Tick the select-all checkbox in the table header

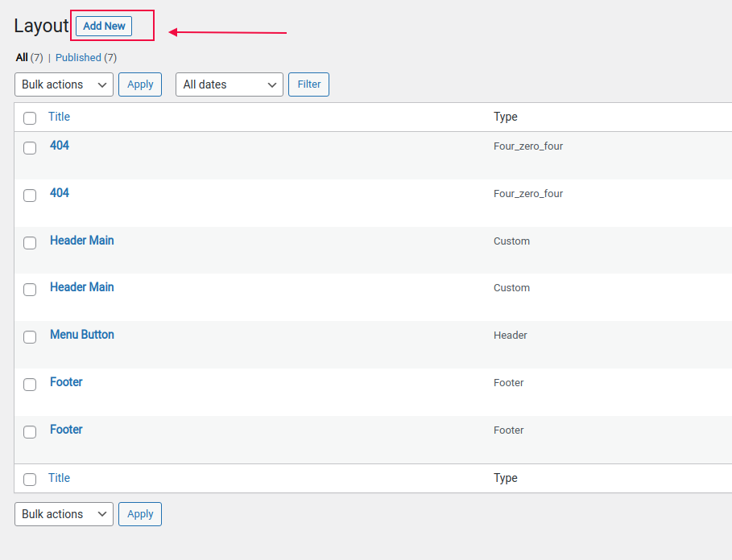[30, 118]
